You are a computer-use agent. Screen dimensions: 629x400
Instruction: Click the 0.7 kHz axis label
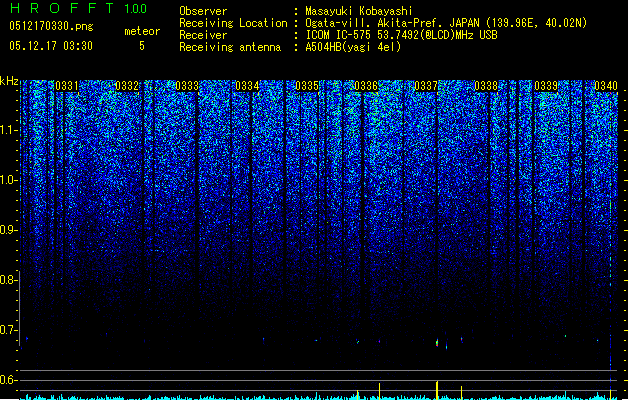[x=8, y=330]
